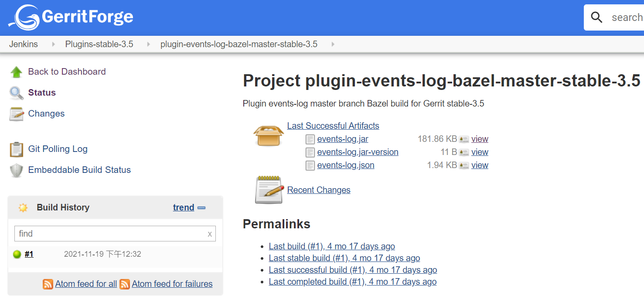The width and height of the screenshot is (644, 303).
Task: Open the Jenkins breadcrumb
Action: (x=24, y=44)
